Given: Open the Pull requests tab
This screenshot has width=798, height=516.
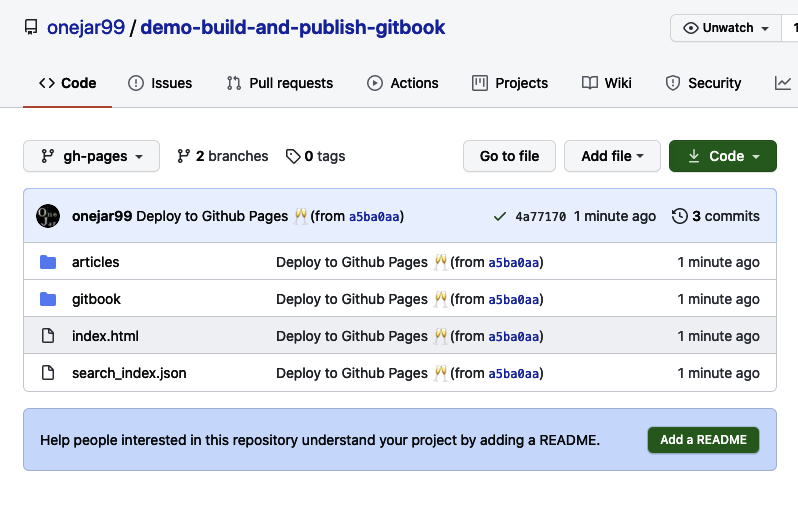Looking at the screenshot, I should 279,83.
